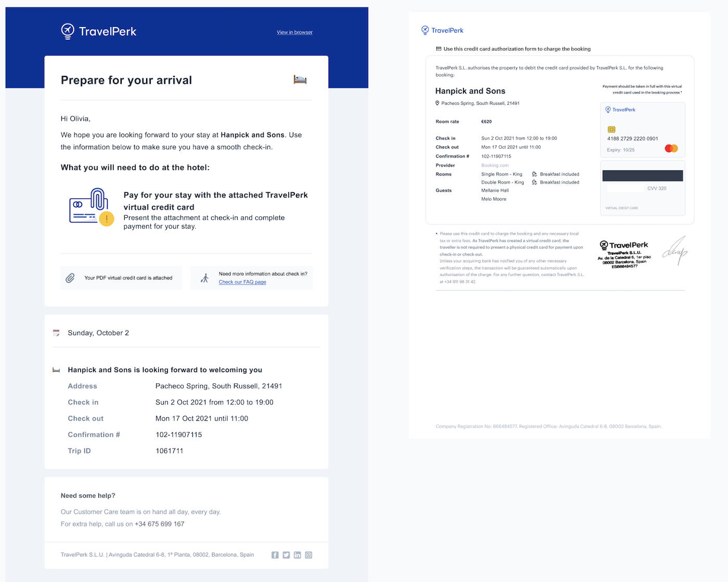The width and height of the screenshot is (728, 582).
Task: Click the Prepare for your arrival heading
Action: (x=126, y=80)
